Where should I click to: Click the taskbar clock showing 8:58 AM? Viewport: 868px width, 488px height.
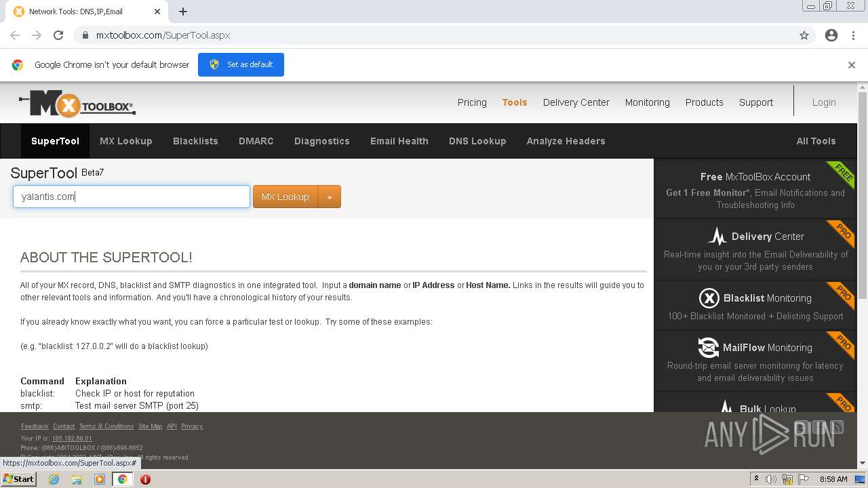pyautogui.click(x=833, y=479)
